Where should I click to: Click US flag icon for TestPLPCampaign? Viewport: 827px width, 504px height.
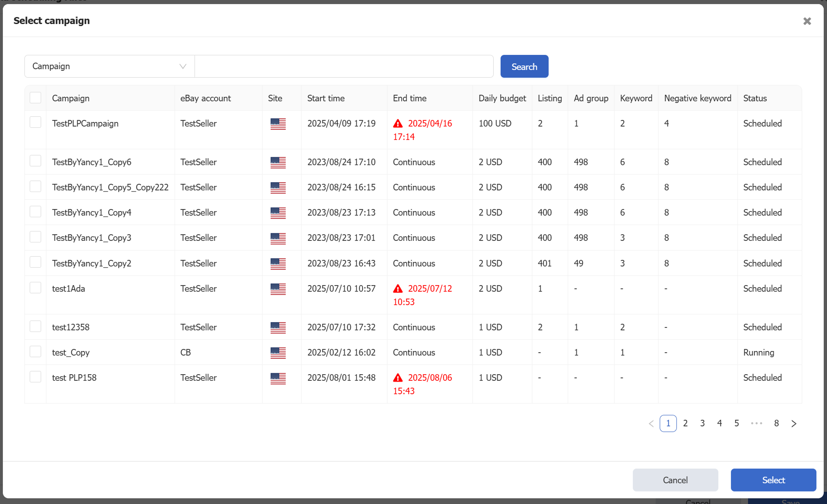278,124
